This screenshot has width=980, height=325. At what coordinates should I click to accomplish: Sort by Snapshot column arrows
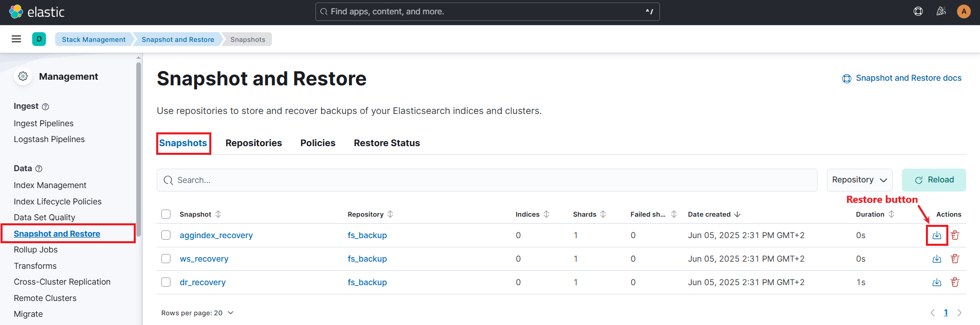click(218, 214)
